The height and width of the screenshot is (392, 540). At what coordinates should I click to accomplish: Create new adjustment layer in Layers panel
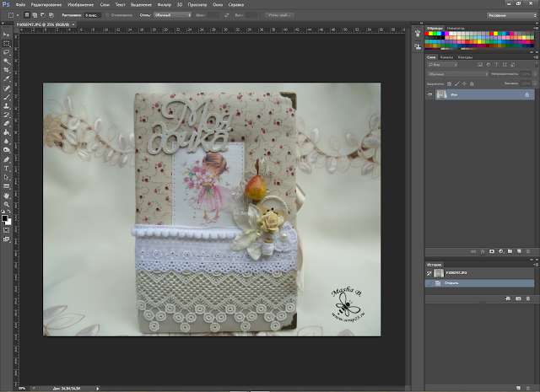(501, 251)
